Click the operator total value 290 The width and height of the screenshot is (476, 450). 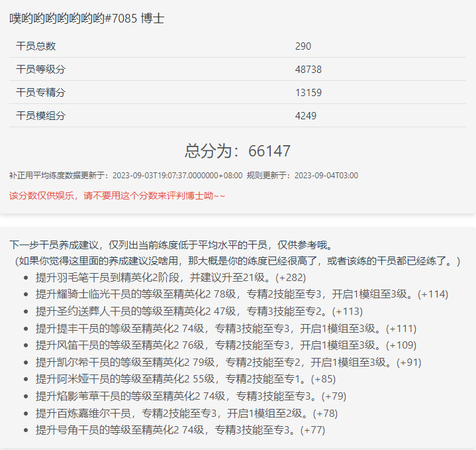click(x=303, y=46)
